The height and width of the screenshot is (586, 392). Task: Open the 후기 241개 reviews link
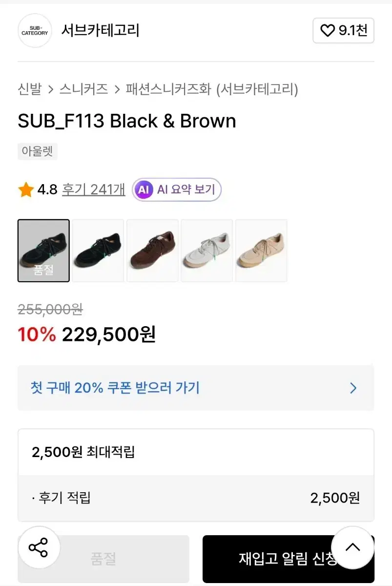click(93, 189)
